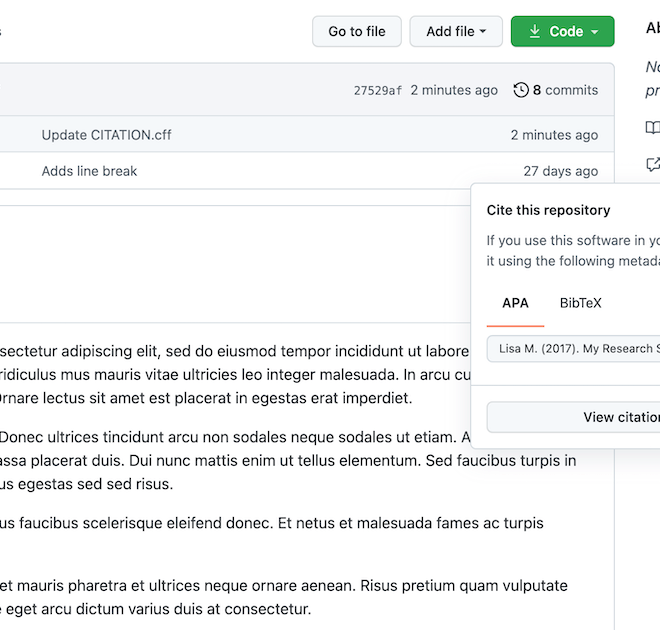Click the download icon in Code button

click(535, 31)
